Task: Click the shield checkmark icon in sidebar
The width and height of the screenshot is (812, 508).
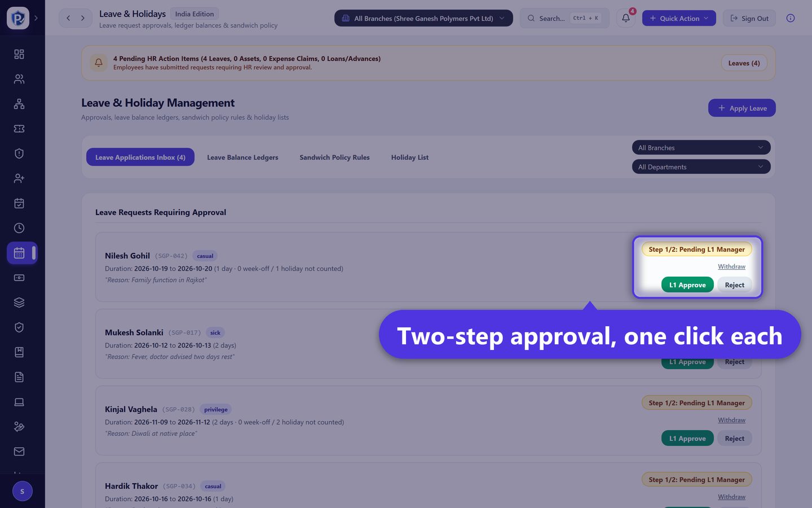Action: 19,327
